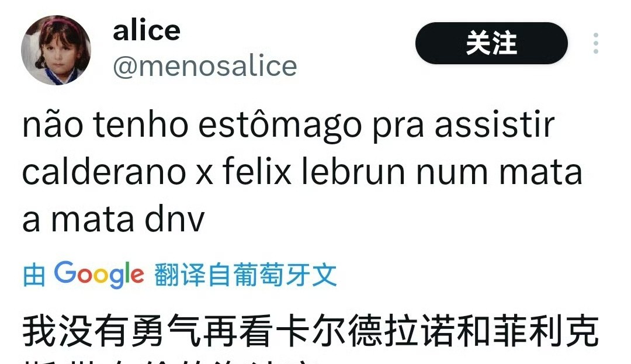Click the translated word 菲利克 at line end

(546, 332)
